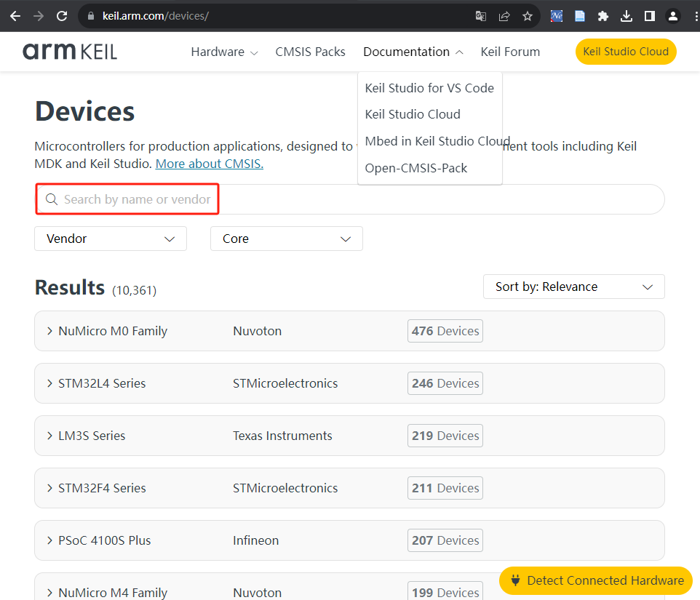Click the blue document extension icon
The height and width of the screenshot is (600, 700).
point(580,17)
